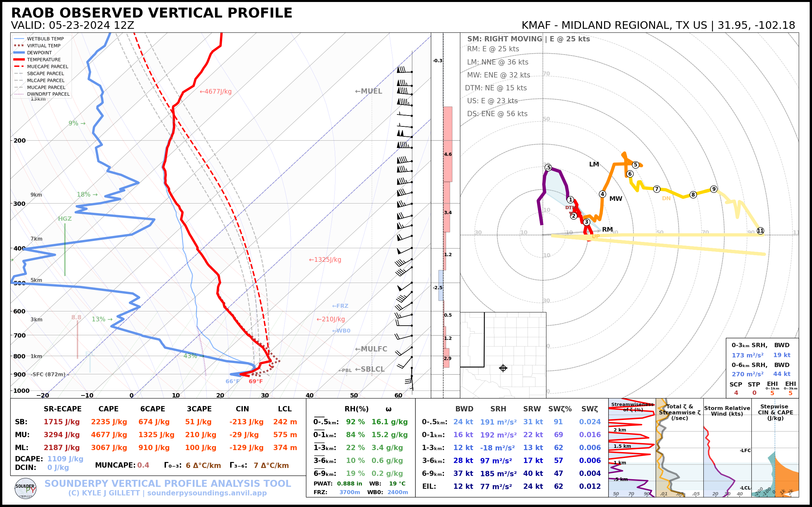Click the circled 11 hodograph height marker
Image resolution: width=812 pixels, height=507 pixels.
click(x=760, y=231)
